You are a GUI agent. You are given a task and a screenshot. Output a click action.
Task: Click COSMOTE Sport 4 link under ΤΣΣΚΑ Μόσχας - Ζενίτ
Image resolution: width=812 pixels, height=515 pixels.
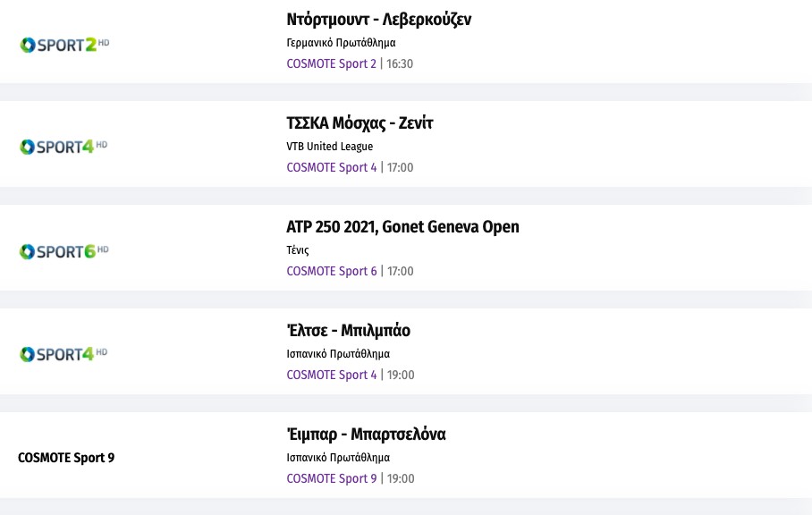point(331,167)
